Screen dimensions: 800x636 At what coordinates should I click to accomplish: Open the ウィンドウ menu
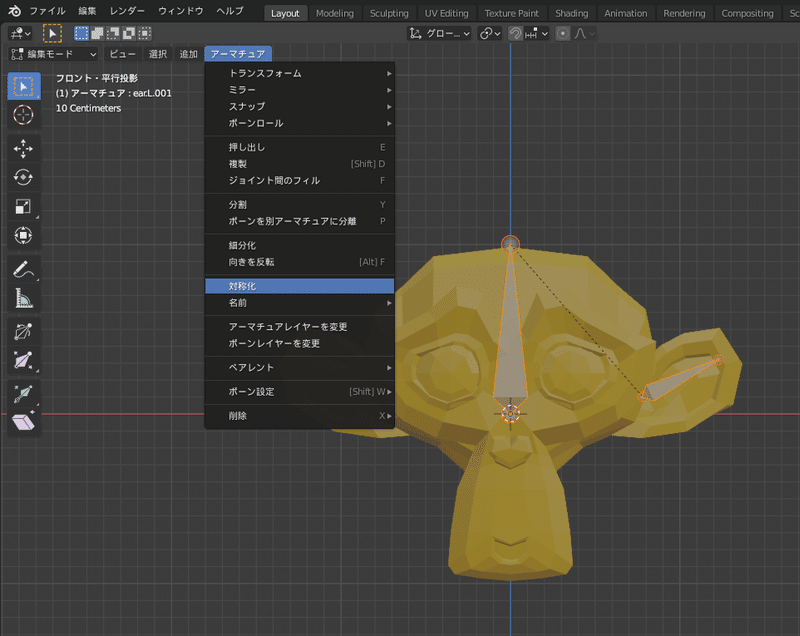tap(181, 11)
